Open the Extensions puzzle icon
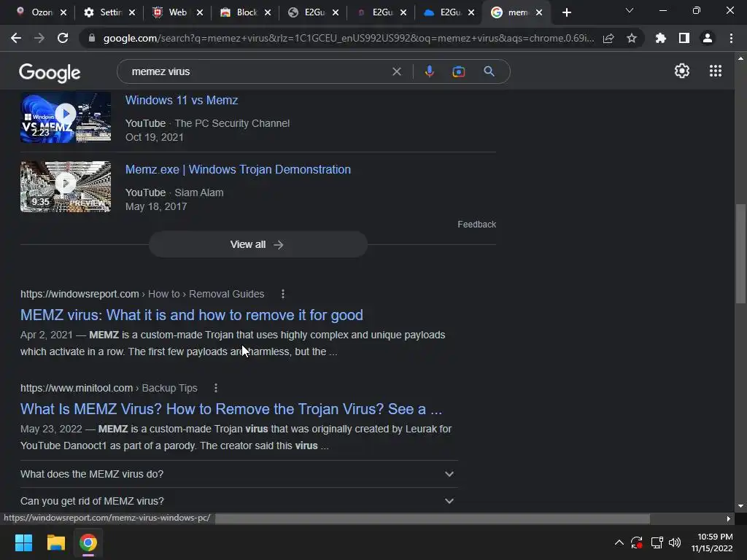This screenshot has width=747, height=560. 660,38
